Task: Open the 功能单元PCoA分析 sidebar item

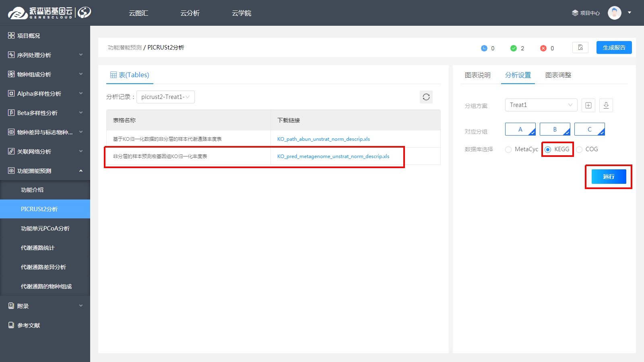Action: [45, 228]
